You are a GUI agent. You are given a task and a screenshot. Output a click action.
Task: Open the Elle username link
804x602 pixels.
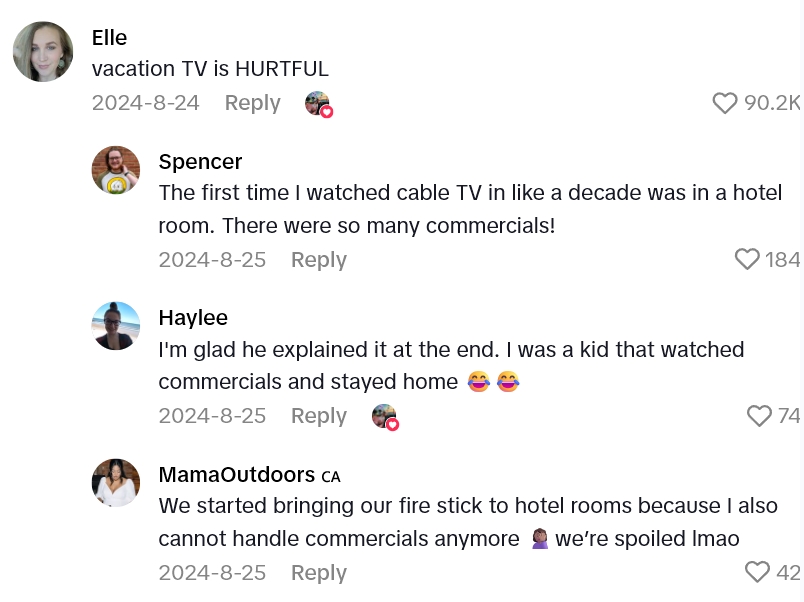click(109, 37)
